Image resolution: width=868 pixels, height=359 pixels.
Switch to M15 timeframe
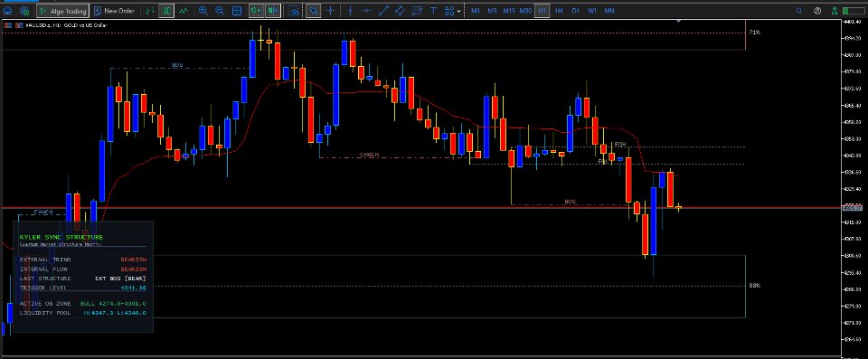point(509,11)
